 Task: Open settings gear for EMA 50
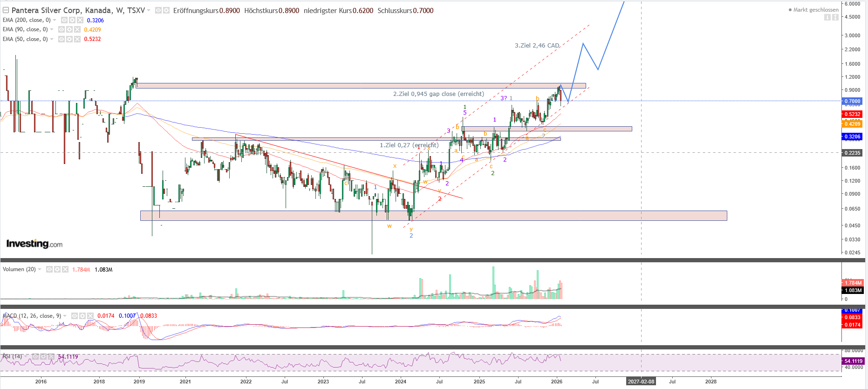point(69,39)
